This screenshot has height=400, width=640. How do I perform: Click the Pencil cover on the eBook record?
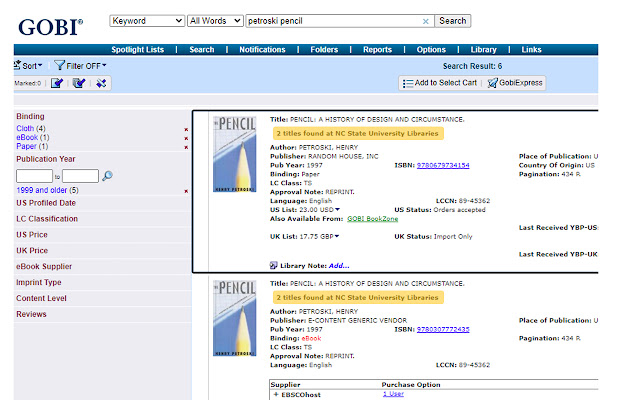(235, 318)
